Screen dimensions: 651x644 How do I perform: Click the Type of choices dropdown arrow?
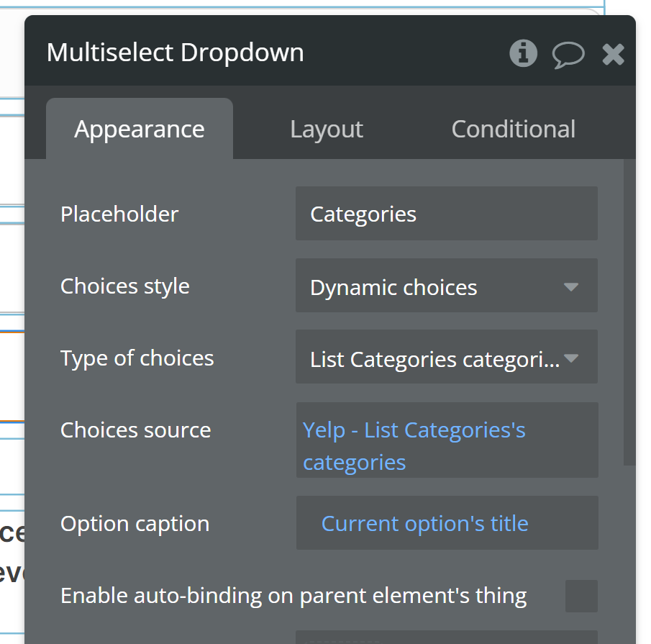(571, 358)
